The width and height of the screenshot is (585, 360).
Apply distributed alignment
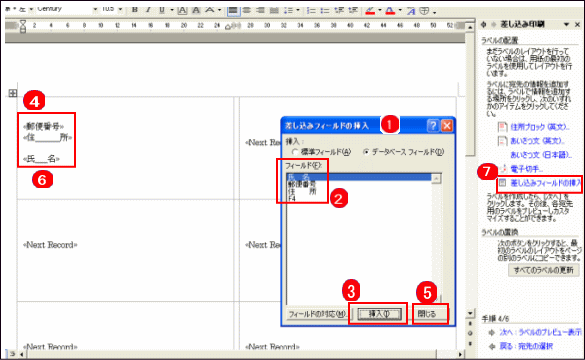pos(274,10)
